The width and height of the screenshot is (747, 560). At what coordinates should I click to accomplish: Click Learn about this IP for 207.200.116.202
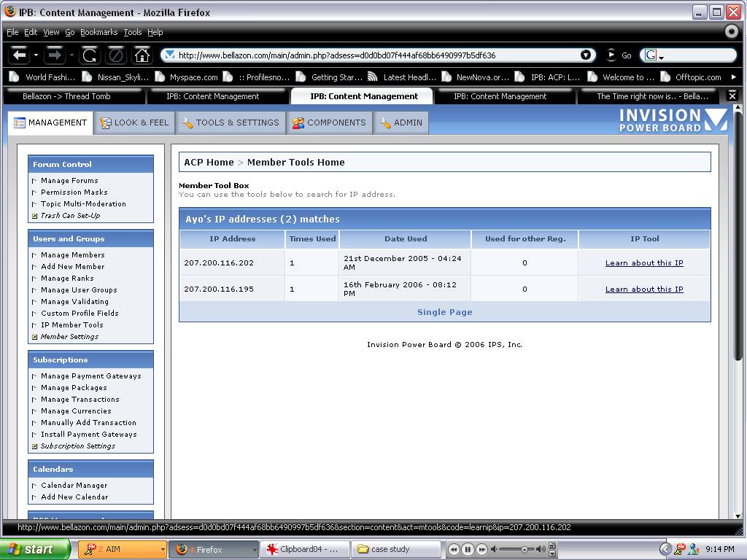click(x=644, y=263)
